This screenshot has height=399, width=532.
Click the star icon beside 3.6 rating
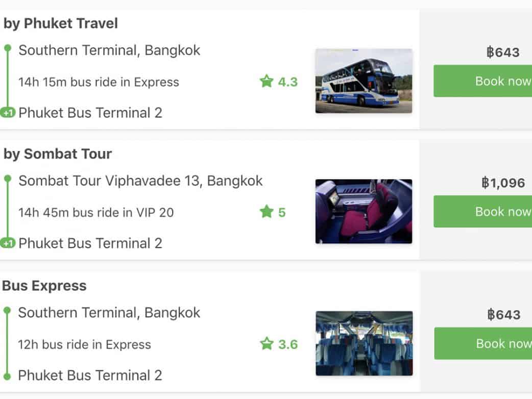[267, 344]
